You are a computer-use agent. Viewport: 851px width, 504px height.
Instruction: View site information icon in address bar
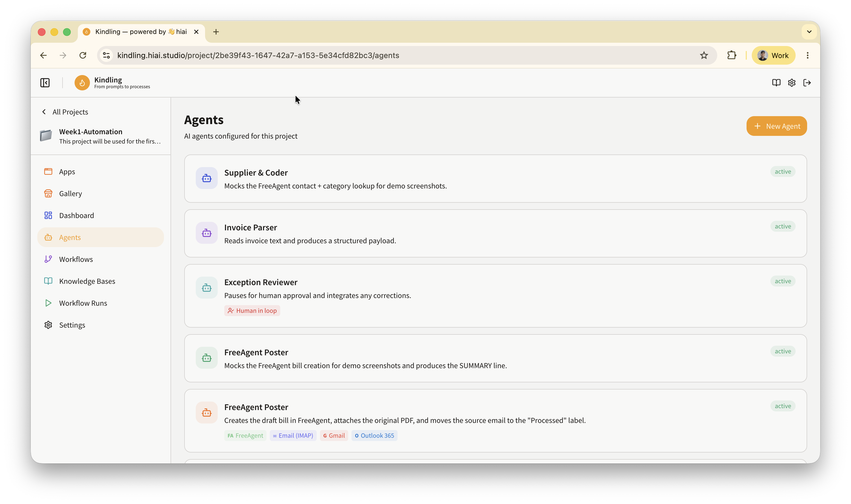click(x=106, y=55)
